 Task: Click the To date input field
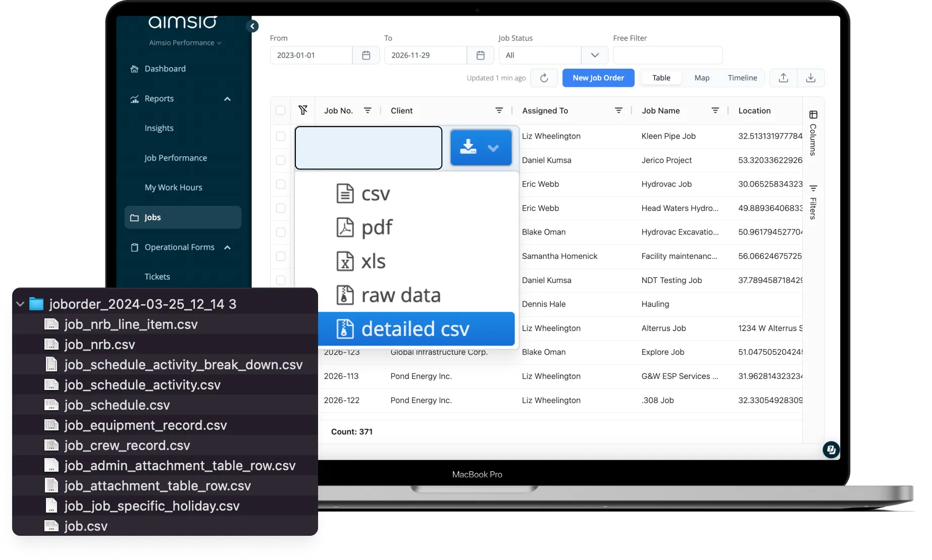click(x=425, y=55)
